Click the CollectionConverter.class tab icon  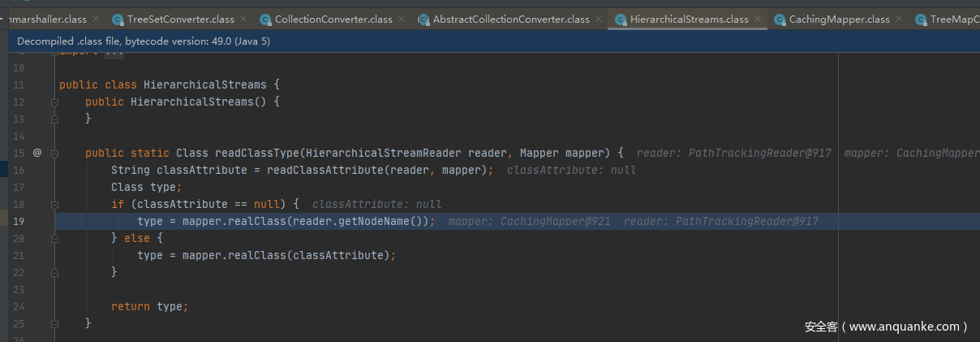click(x=266, y=19)
